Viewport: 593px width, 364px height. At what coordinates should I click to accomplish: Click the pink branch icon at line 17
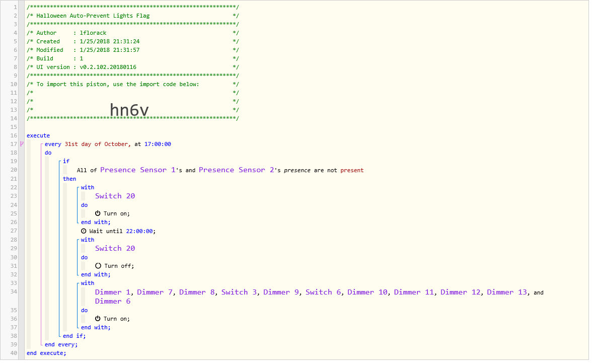(x=22, y=144)
